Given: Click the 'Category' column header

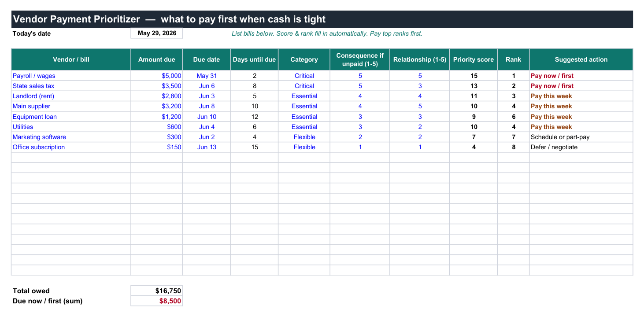Looking at the screenshot, I should (x=304, y=59).
